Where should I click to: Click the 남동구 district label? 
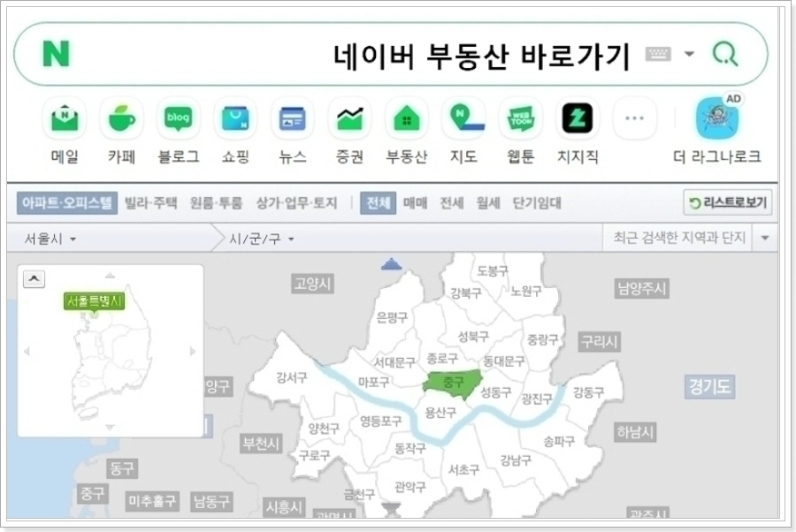pos(211,502)
